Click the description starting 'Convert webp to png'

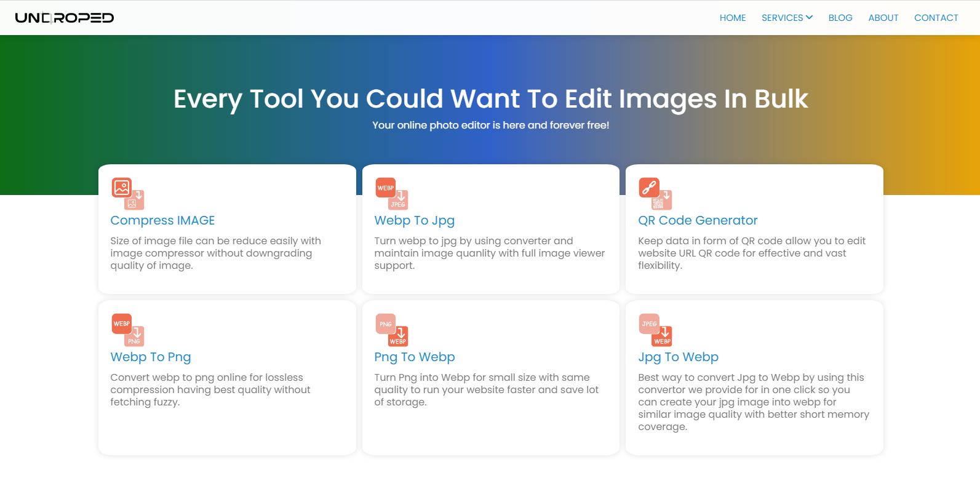pos(210,390)
